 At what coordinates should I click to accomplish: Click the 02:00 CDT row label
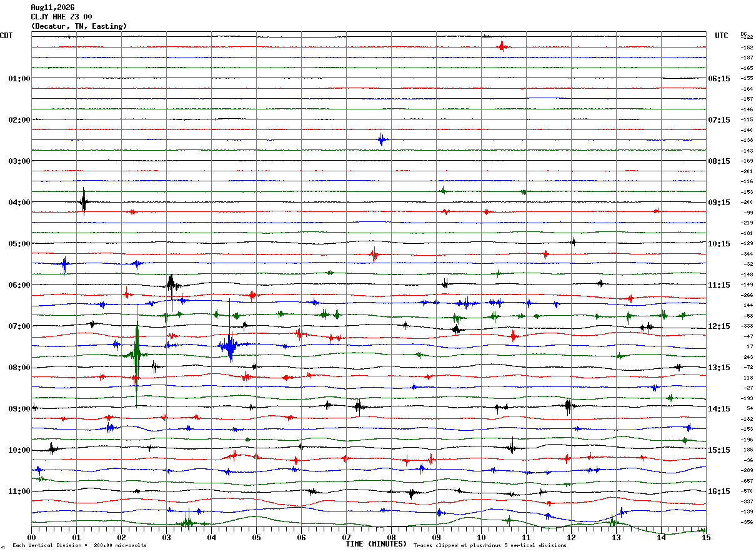[x=19, y=120]
